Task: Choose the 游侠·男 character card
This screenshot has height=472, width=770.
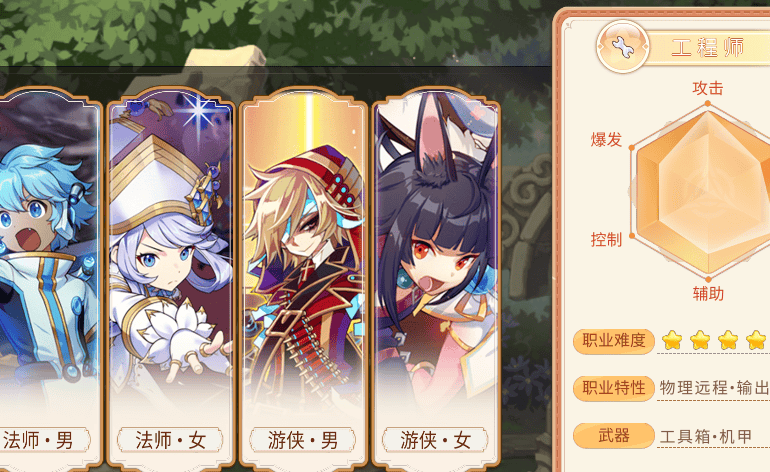Action: 303,278
